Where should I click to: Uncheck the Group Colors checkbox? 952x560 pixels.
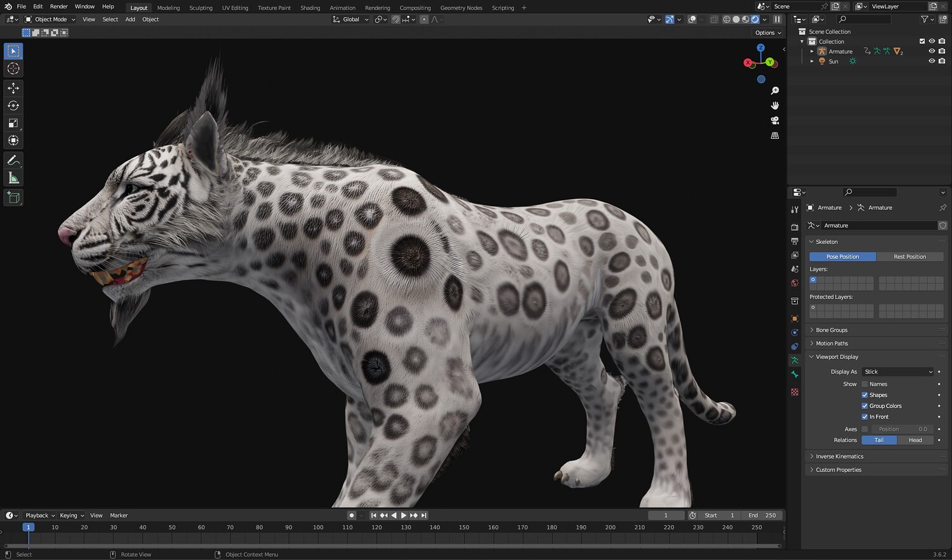(x=864, y=406)
